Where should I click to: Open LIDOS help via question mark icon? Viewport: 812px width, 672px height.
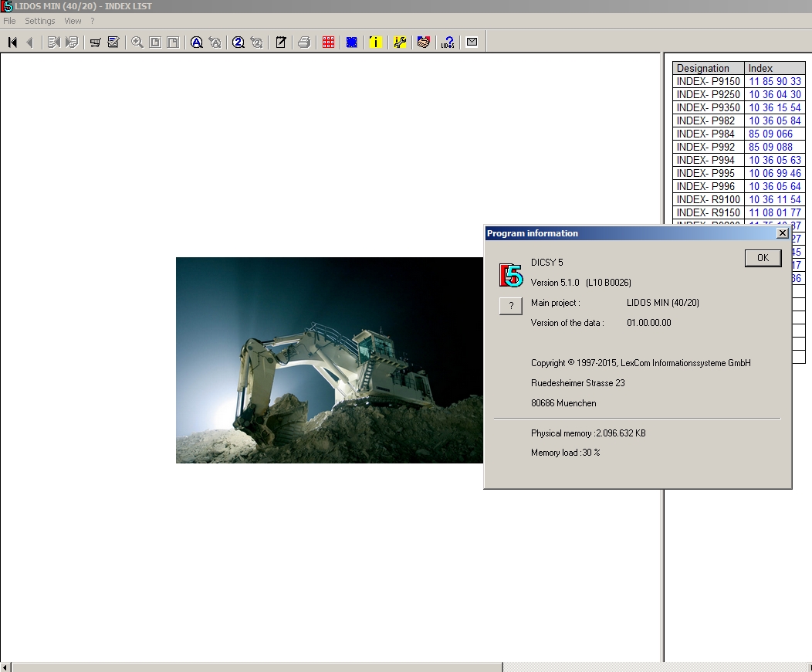[x=448, y=42]
